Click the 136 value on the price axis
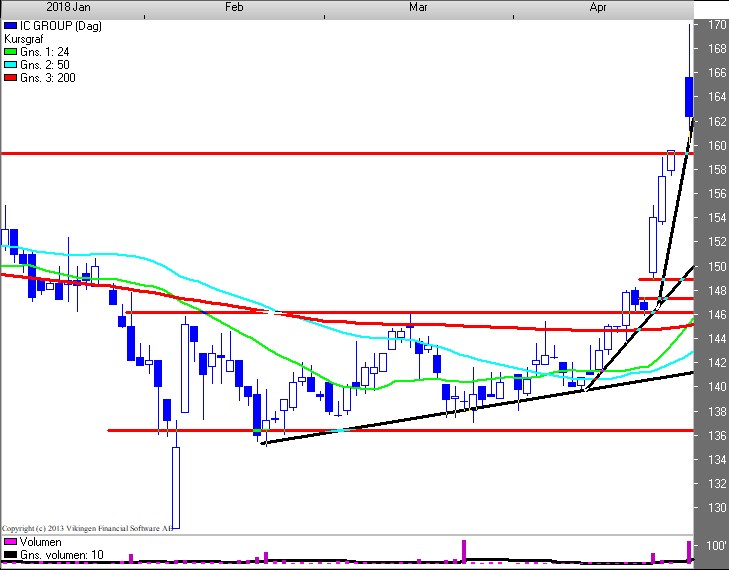The height and width of the screenshot is (570, 729). (716, 435)
